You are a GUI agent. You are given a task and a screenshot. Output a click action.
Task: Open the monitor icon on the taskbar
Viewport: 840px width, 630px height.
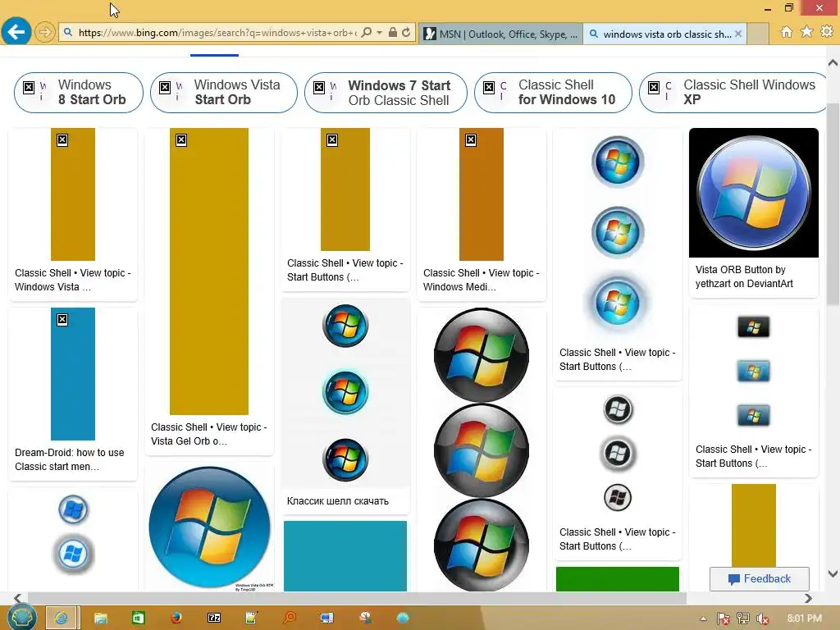coord(326,619)
